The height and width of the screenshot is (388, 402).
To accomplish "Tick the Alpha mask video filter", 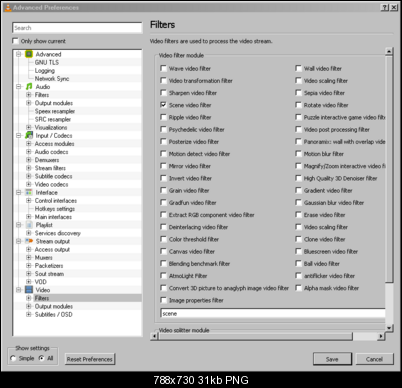I will [x=298, y=288].
